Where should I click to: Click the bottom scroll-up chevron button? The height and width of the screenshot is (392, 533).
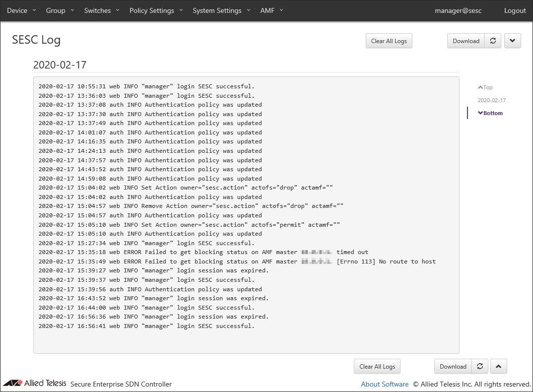498,367
